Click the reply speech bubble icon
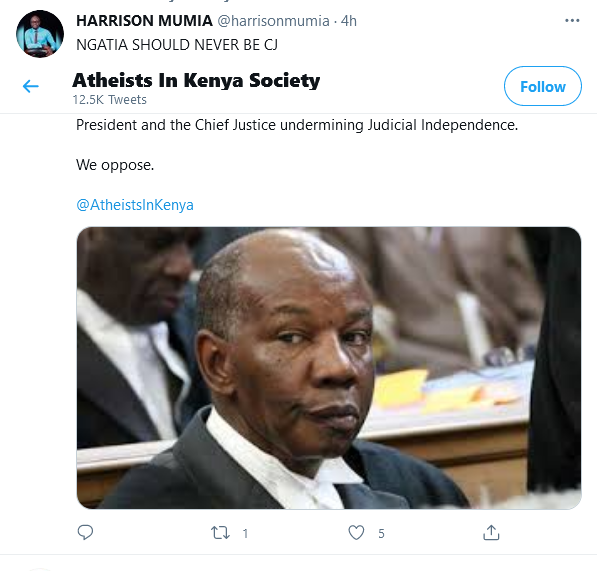Image resolution: width=597 pixels, height=571 pixels. pos(85,532)
